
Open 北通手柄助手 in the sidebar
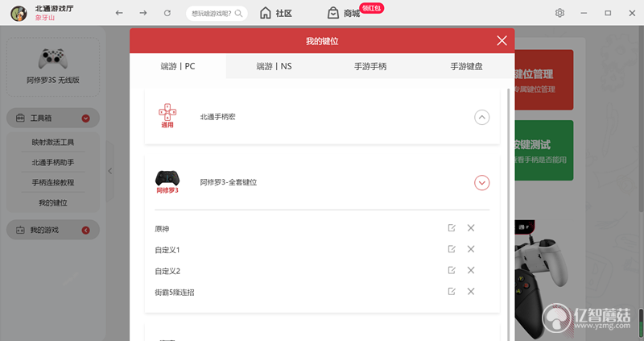click(53, 163)
